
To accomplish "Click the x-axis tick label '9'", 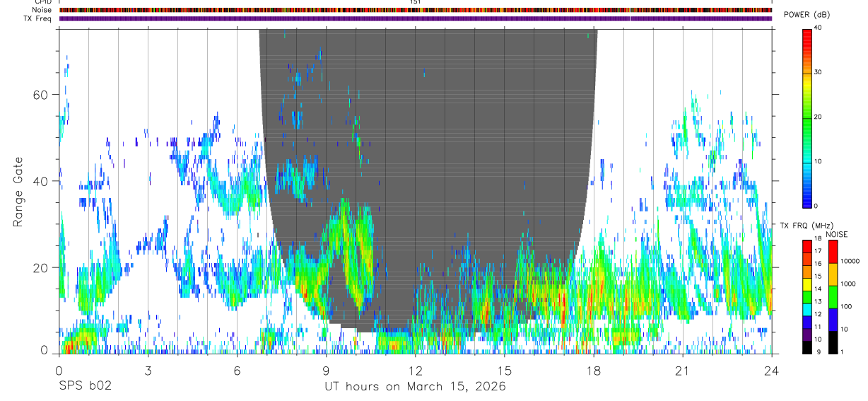I will tap(326, 370).
